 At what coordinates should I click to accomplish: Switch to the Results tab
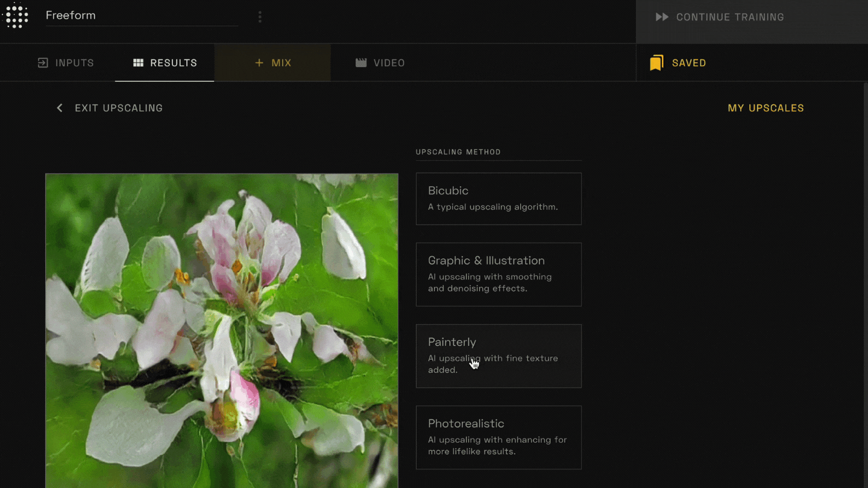[165, 63]
